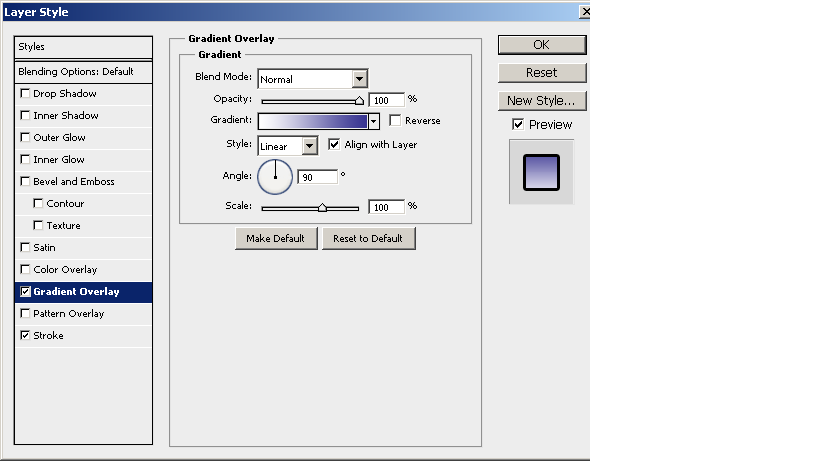Toggle the Reverse gradient checkbox

[396, 121]
